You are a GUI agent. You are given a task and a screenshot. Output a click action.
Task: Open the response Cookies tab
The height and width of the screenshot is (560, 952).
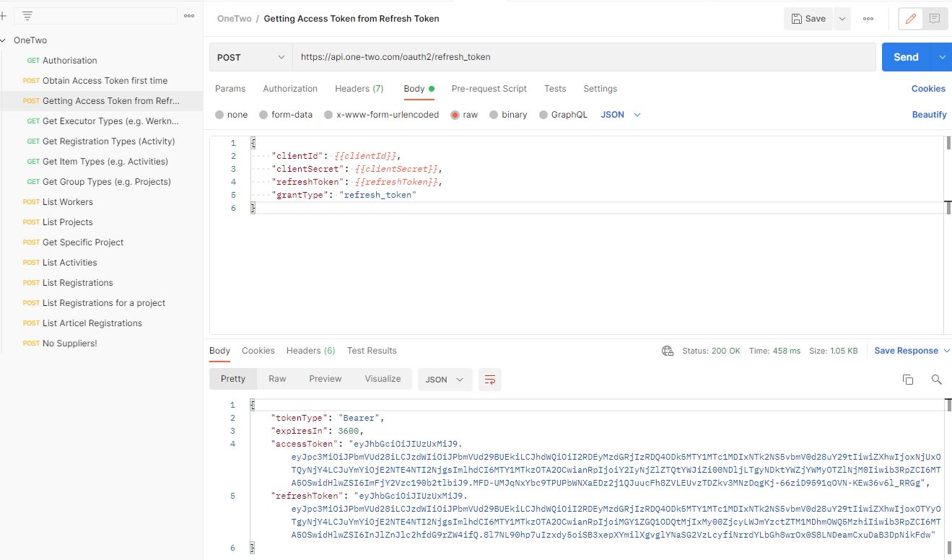pos(258,351)
